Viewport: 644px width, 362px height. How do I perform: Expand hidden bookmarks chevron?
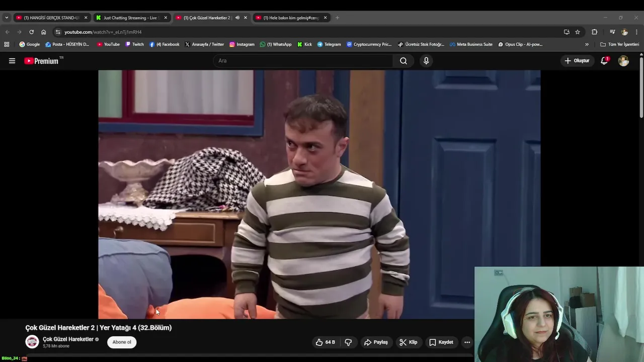point(587,44)
